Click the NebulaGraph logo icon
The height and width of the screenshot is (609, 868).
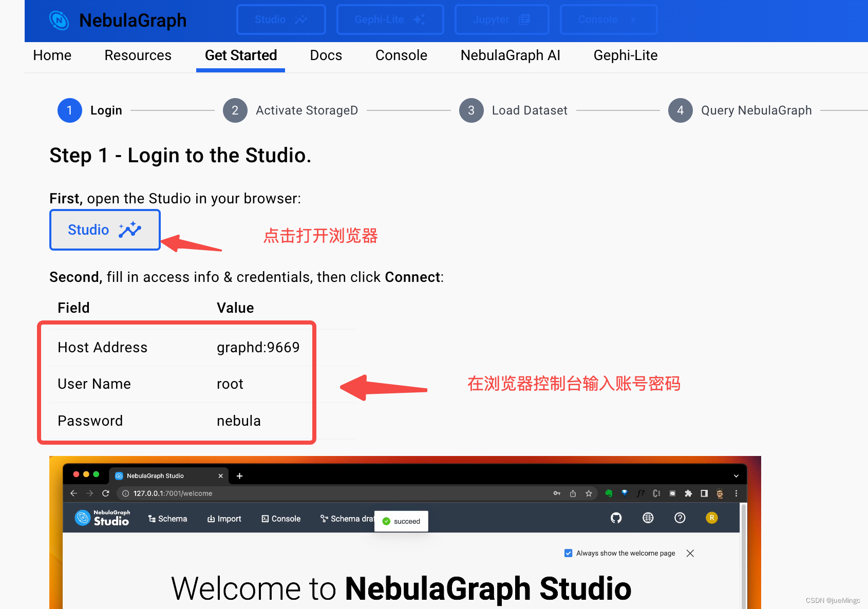(x=59, y=21)
